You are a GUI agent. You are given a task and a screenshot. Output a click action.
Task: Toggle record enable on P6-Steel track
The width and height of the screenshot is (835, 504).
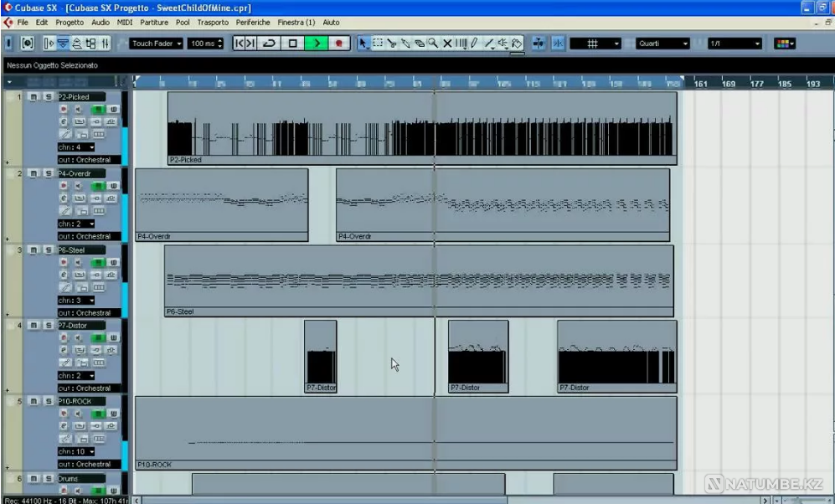tap(63, 262)
